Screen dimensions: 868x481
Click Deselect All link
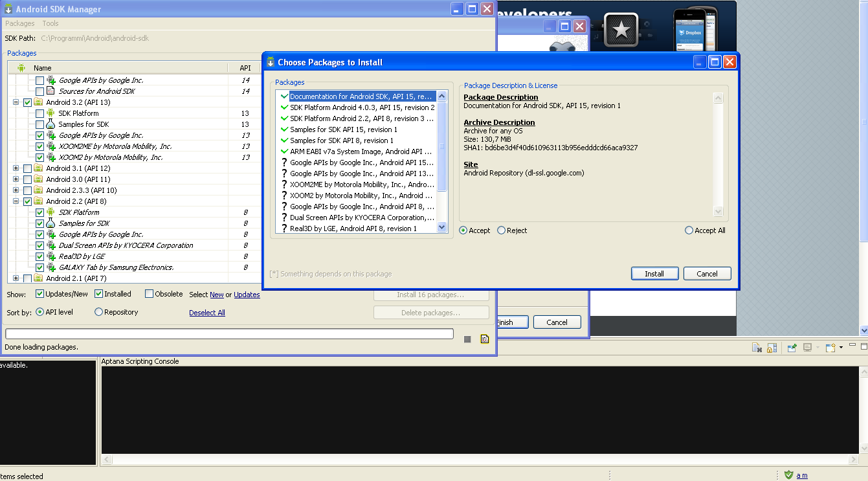tap(207, 313)
